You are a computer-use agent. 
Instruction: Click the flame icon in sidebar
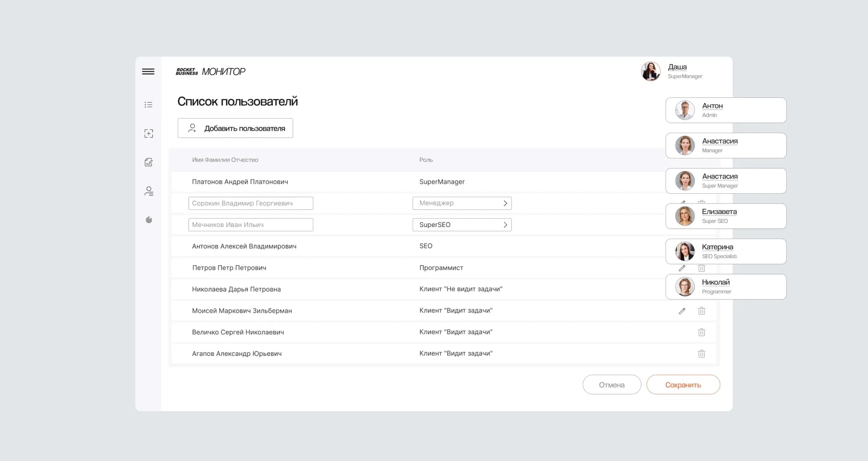pyautogui.click(x=149, y=219)
